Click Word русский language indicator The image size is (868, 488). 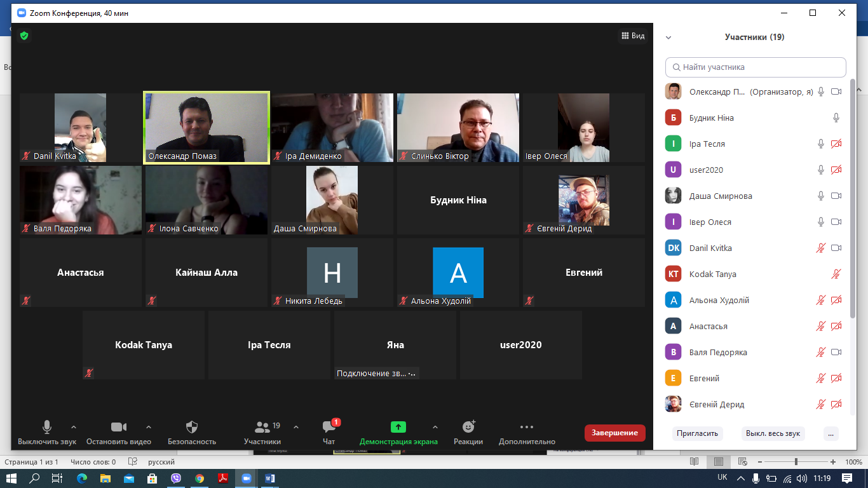[x=161, y=462]
